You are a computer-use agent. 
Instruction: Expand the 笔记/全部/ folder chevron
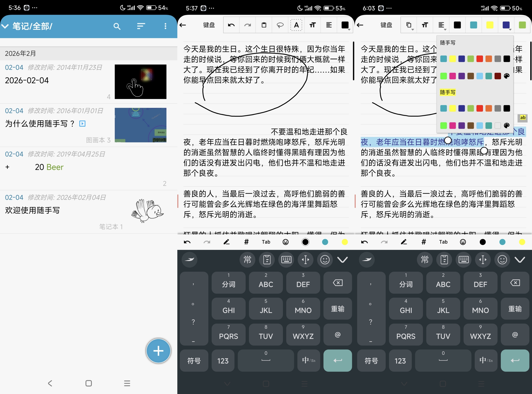pos(5,26)
